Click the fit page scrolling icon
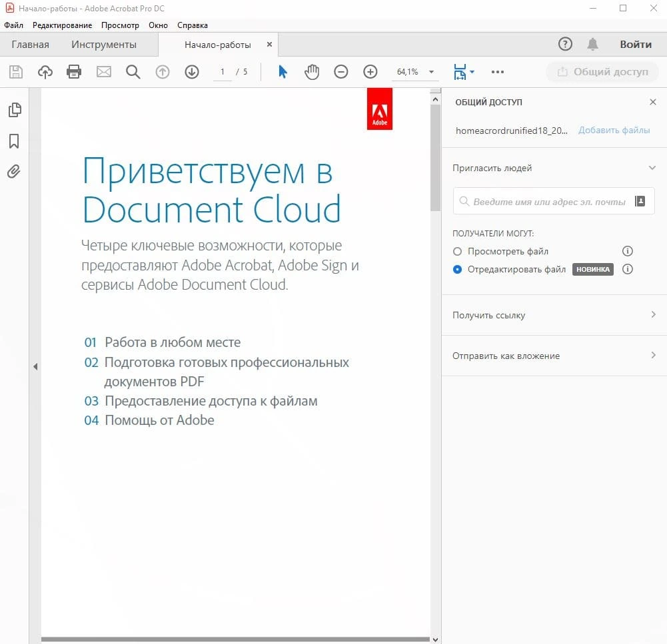The width and height of the screenshot is (667, 644). pyautogui.click(x=460, y=72)
